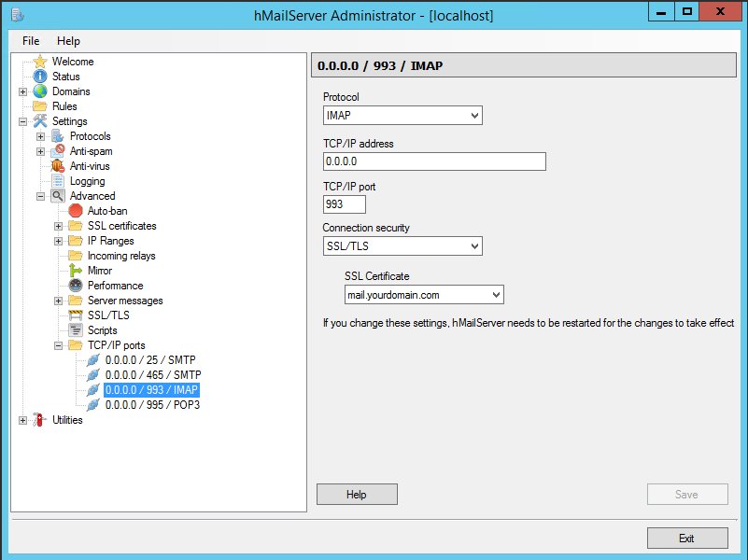Select the Welcome tree item

coord(73,62)
